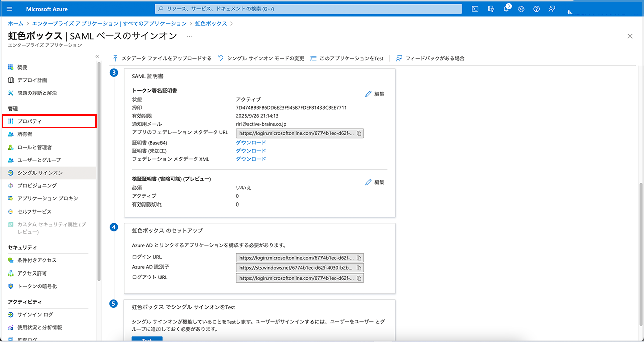The height and width of the screenshot is (342, 644).
Task: Copy the ログイン URL value
Action: click(x=359, y=258)
